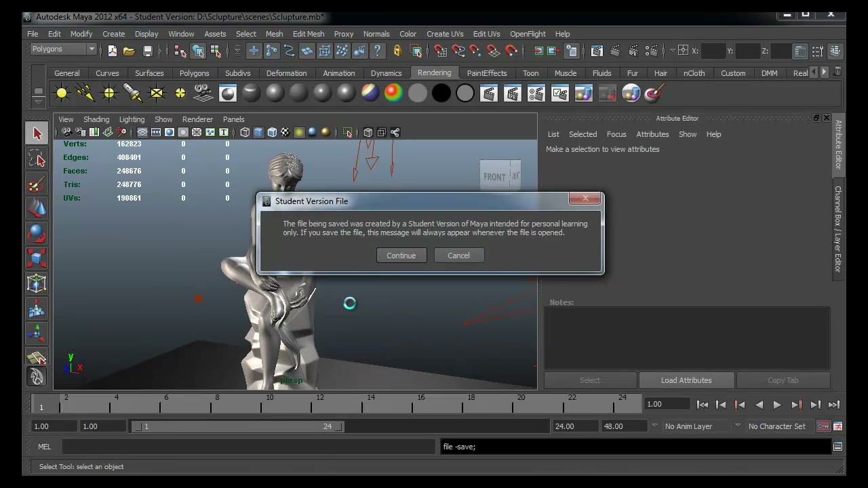Click Cancel in Student Version dialog

pyautogui.click(x=458, y=256)
